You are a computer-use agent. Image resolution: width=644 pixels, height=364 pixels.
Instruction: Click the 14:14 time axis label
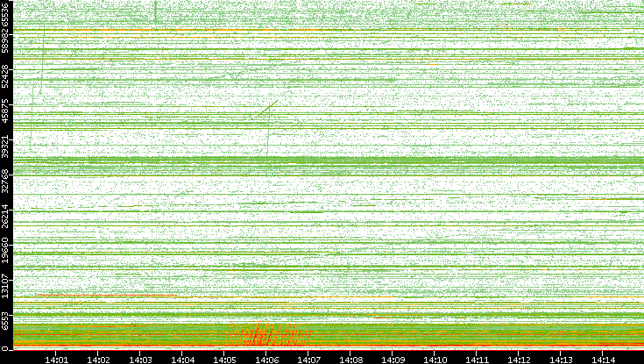pyautogui.click(x=603, y=360)
